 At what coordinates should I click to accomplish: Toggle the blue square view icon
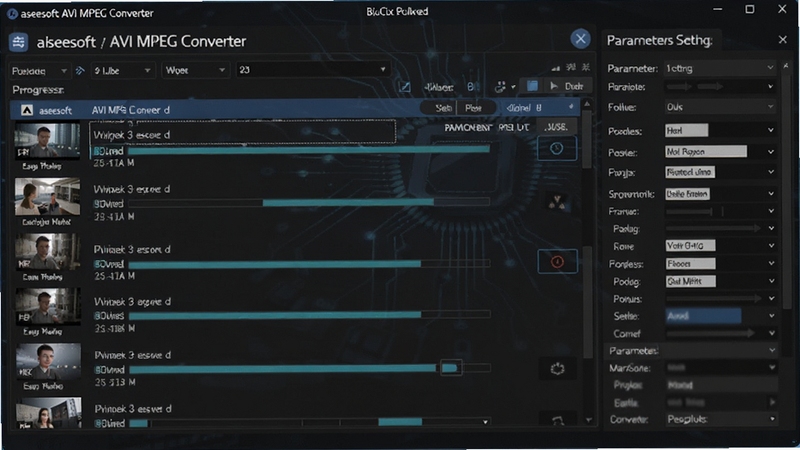(x=532, y=86)
